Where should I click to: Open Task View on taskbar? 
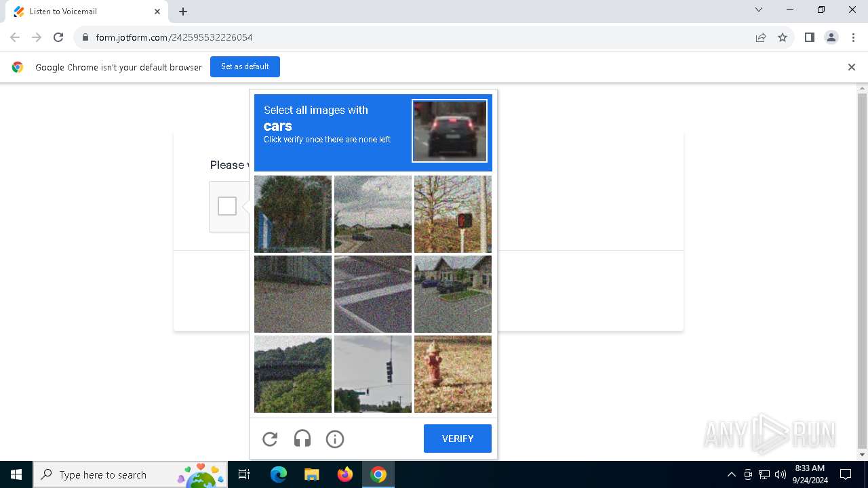click(x=244, y=474)
